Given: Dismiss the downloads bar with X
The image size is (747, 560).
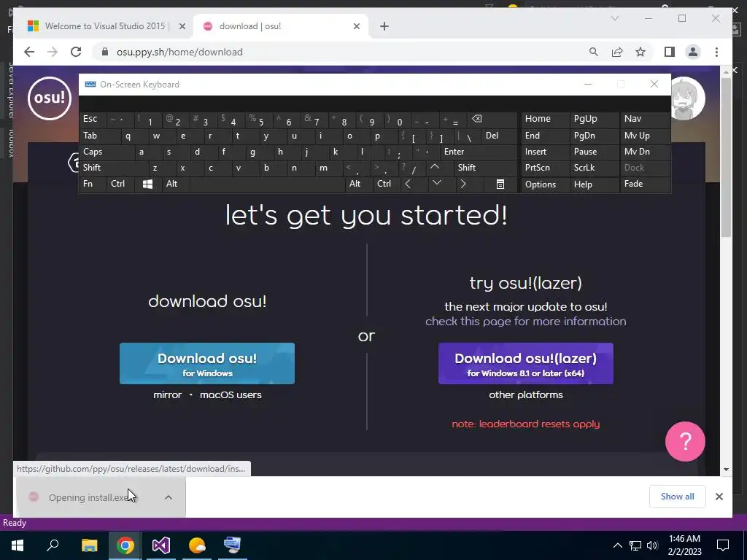Looking at the screenshot, I should [x=719, y=497].
